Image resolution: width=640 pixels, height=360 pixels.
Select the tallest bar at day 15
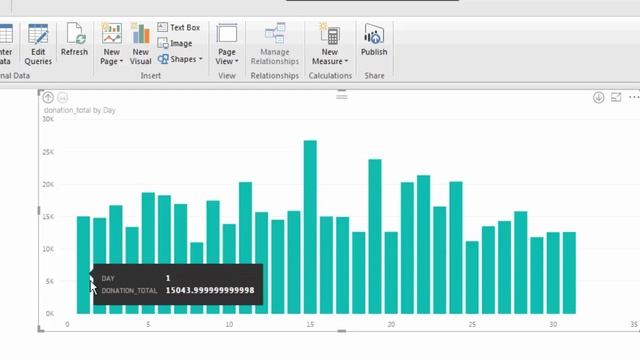click(x=310, y=227)
